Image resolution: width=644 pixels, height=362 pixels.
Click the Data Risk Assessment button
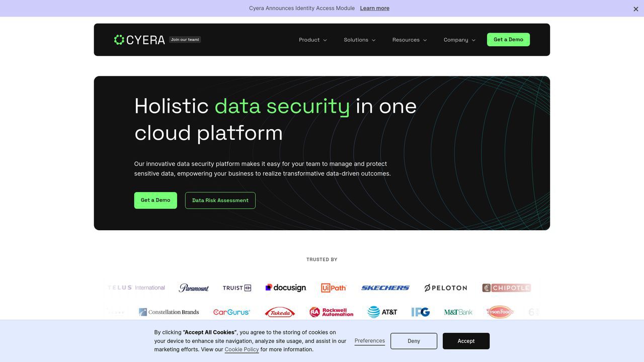point(220,200)
